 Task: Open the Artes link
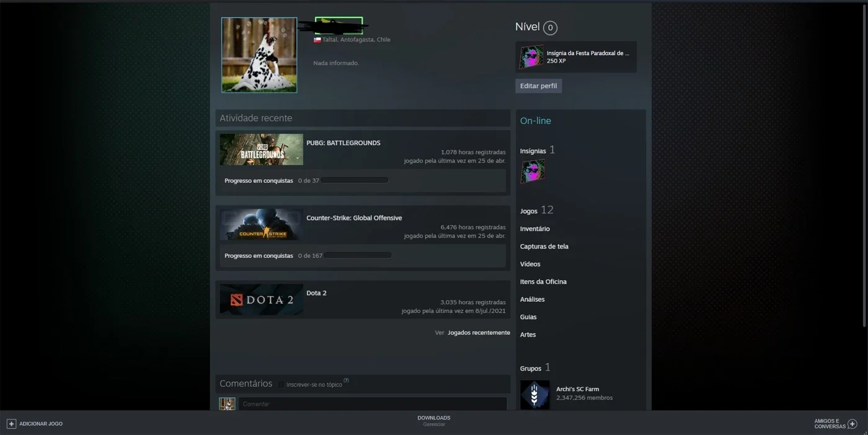coord(528,335)
